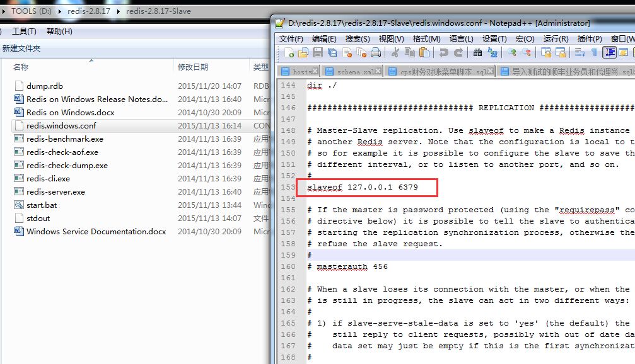Viewport: 635px width, 364px height.
Task: Undo the last edit via toolbar
Action: click(444, 52)
